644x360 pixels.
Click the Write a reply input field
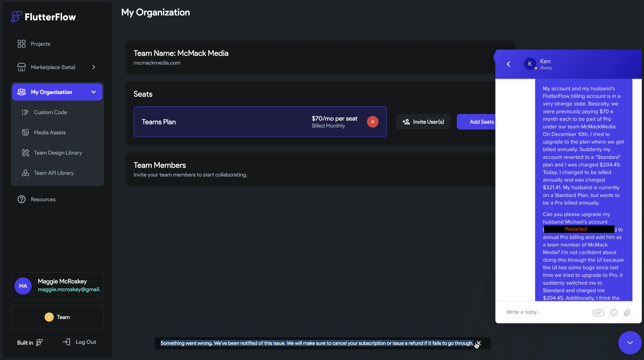coord(538,312)
